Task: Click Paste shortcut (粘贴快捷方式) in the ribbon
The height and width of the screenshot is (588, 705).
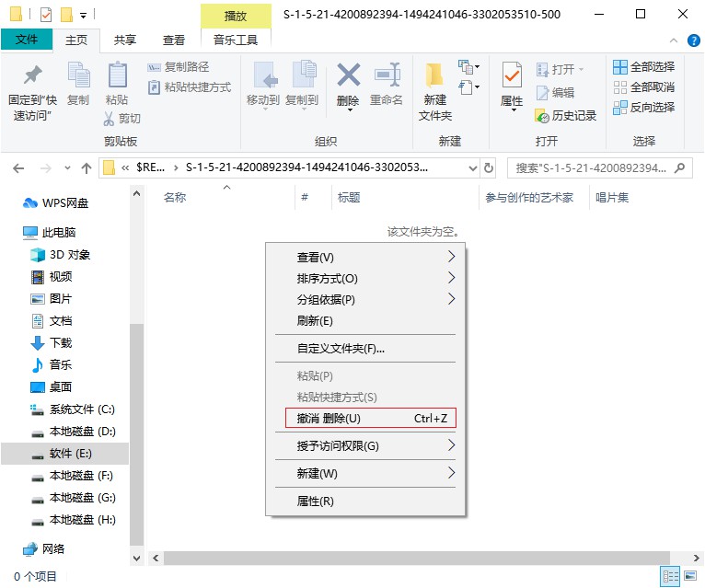Action: [x=190, y=87]
